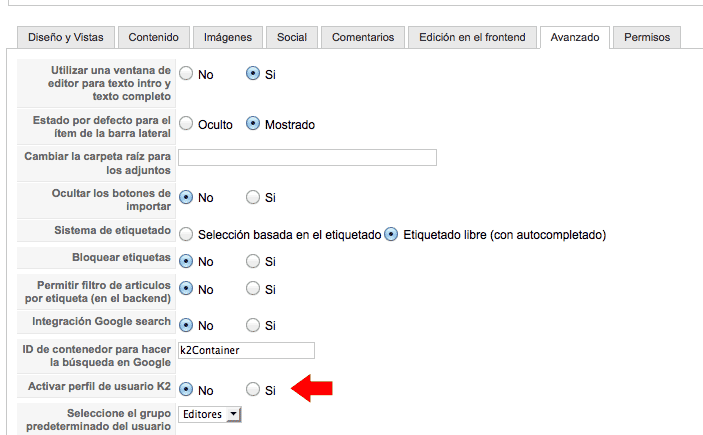Image resolution: width=703 pixels, height=435 pixels.
Task: Focus the attachments root folder input field
Action: pos(307,157)
